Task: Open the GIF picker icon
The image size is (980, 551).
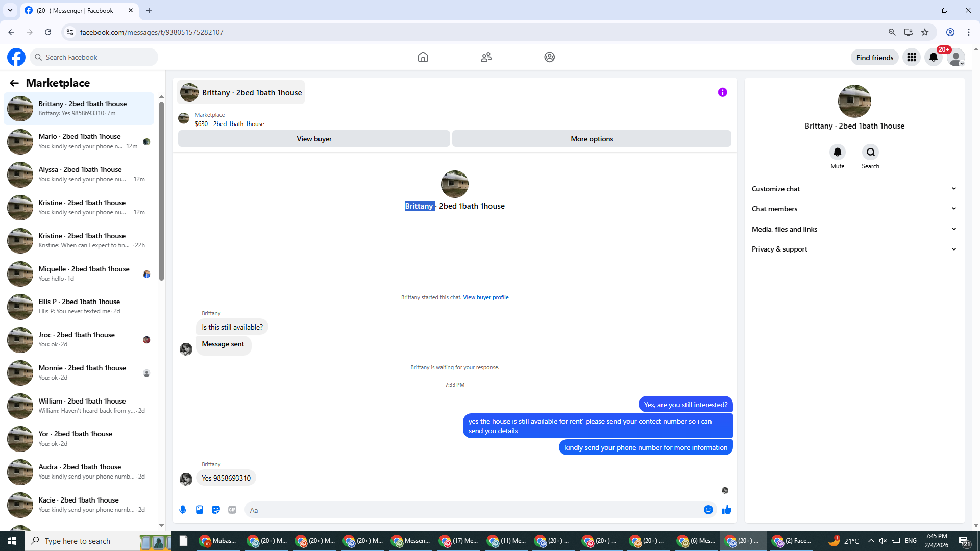Action: 232,510
